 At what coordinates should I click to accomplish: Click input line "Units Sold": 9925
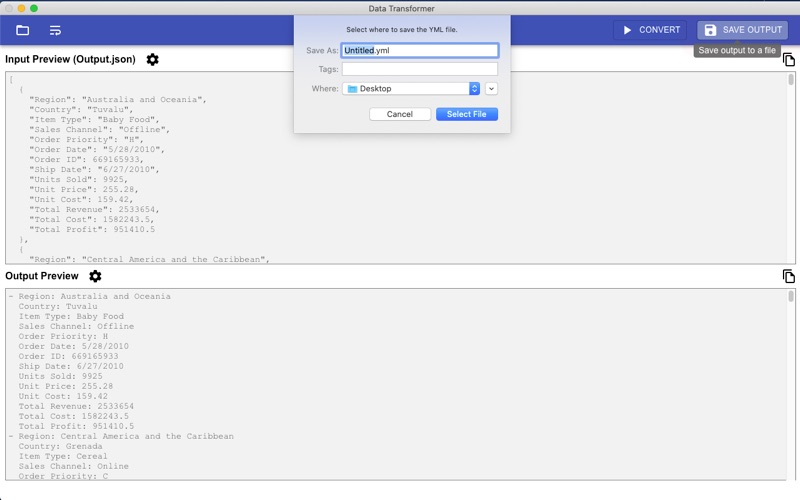click(79, 180)
